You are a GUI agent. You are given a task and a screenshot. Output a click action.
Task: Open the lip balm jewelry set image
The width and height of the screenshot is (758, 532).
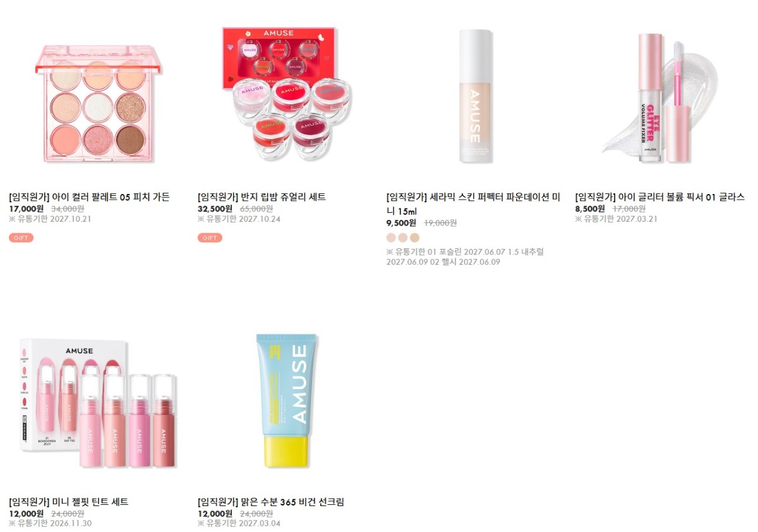284,94
